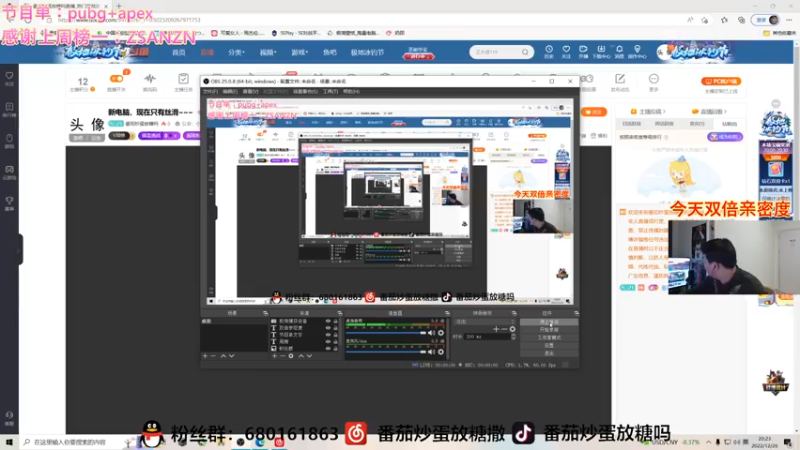
Task: Remove the selected source with Sources panel minus icon
Action: click(283, 356)
